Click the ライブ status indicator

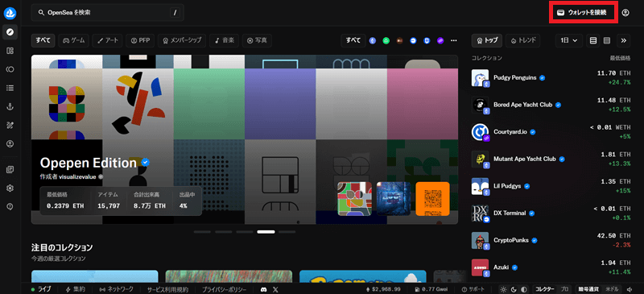[x=41, y=289]
